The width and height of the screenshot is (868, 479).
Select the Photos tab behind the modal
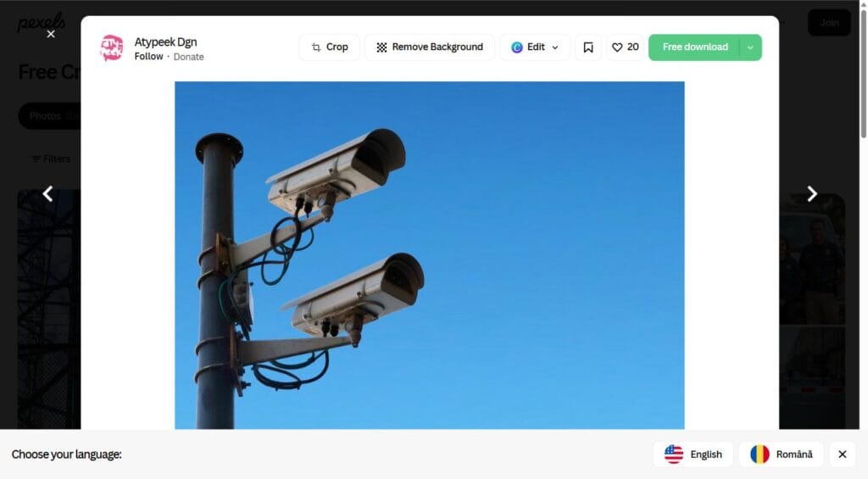pos(49,116)
